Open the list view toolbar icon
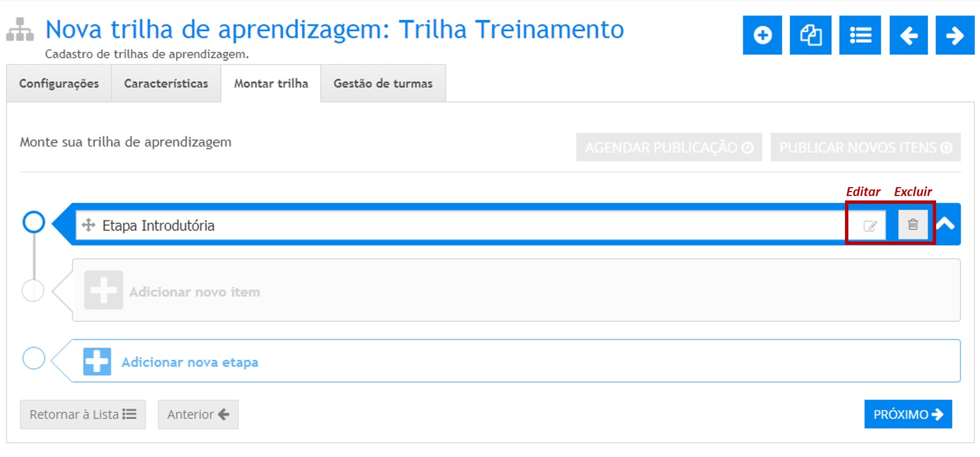Viewport: 980px width, 457px height. click(x=860, y=36)
